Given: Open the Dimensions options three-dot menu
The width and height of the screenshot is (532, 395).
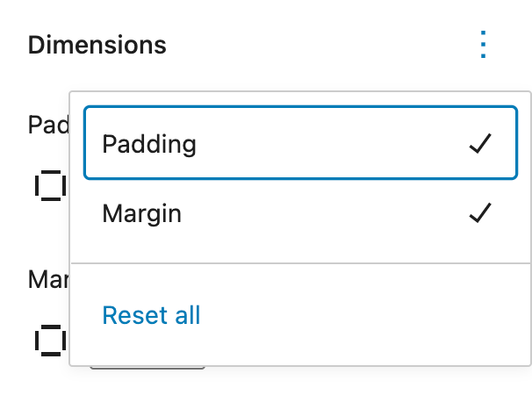Looking at the screenshot, I should (483, 45).
